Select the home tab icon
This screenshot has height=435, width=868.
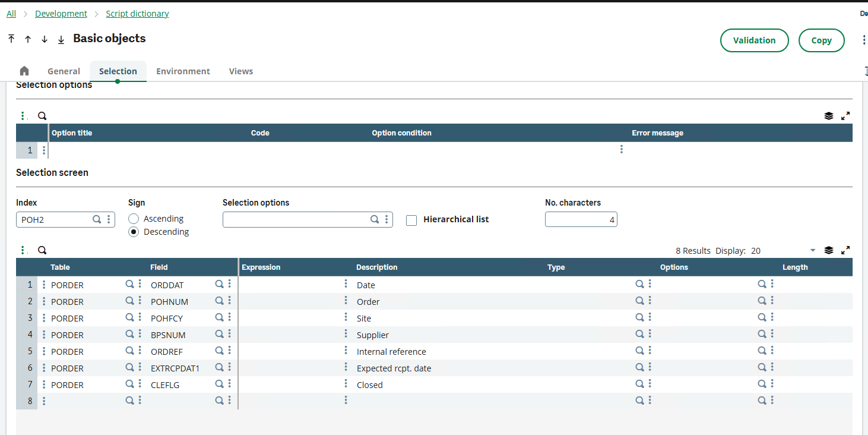click(x=24, y=71)
